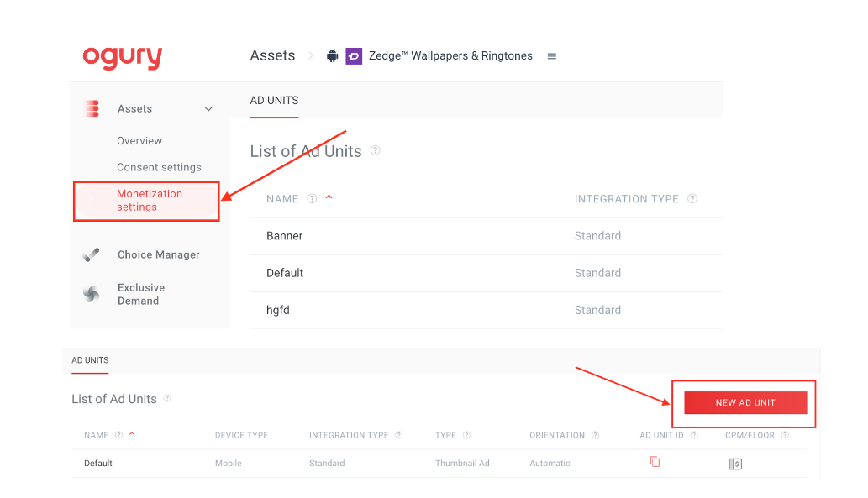This screenshot has width=868, height=498.
Task: Select the AD UNITS tab
Action: click(274, 101)
